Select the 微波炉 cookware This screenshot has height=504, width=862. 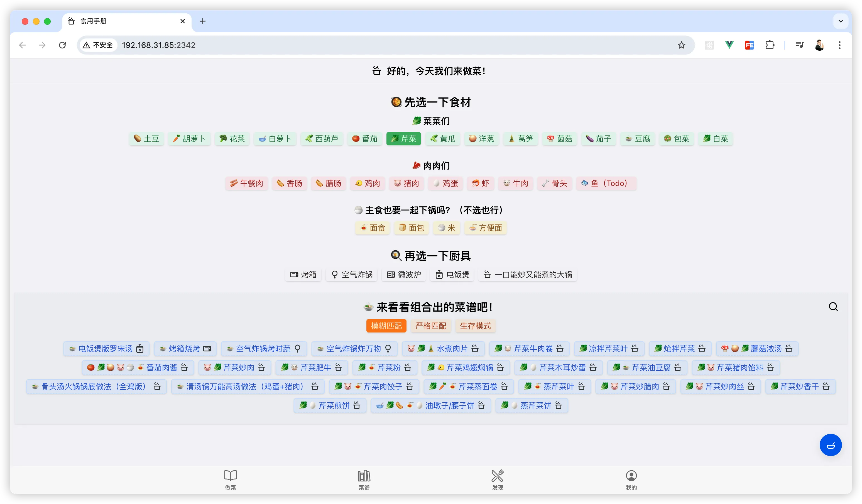tap(404, 274)
